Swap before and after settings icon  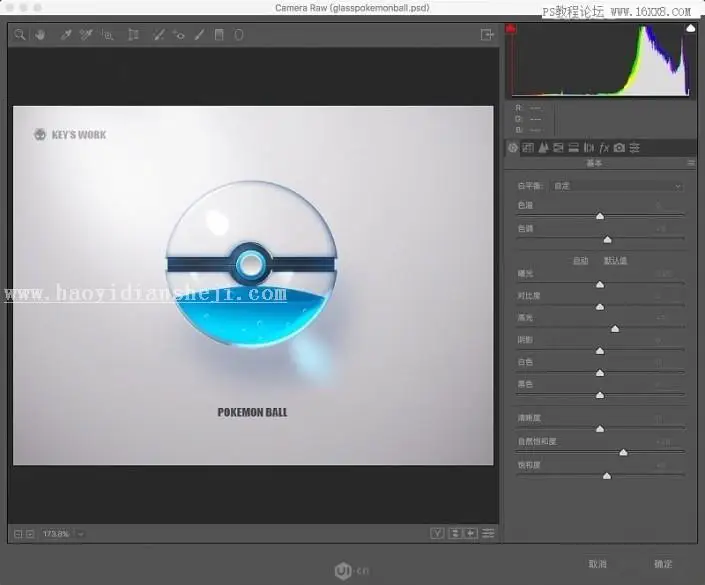[x=455, y=533]
